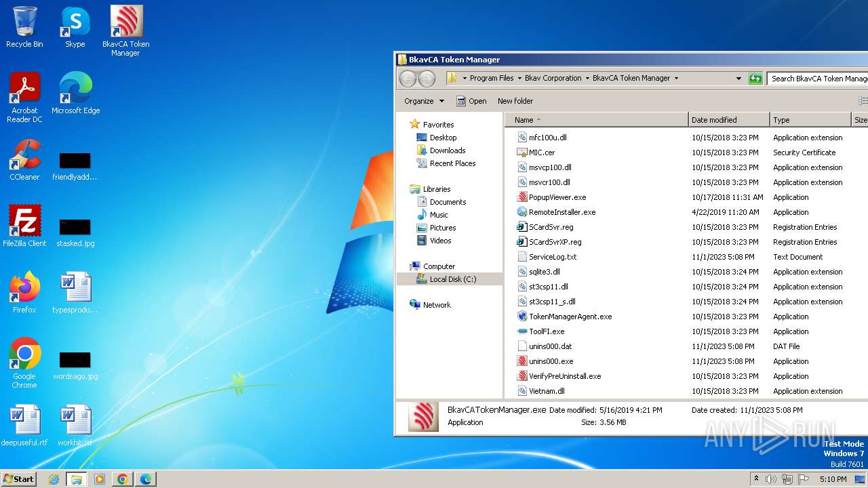Screen dimensions: 868x488
Task: Click the Windows Start button
Action: (x=18, y=479)
